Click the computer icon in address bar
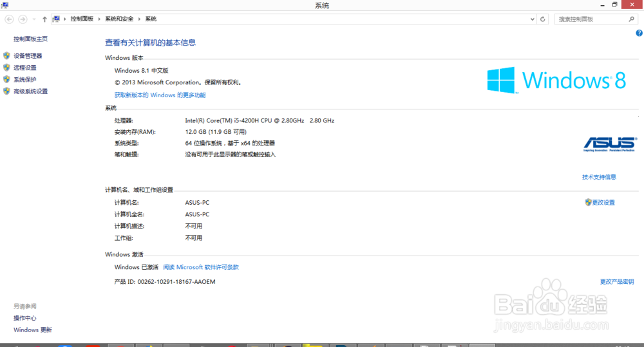644x347 pixels. click(56, 19)
